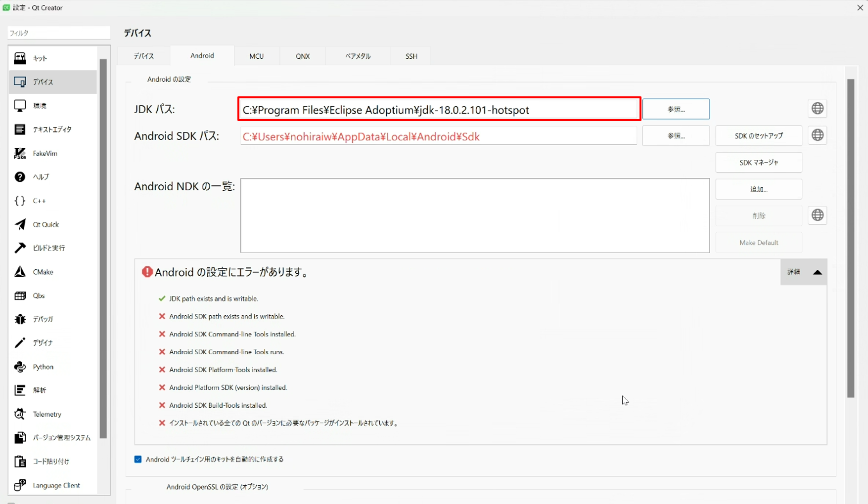This screenshot has height=504, width=868.
Task: Click the settings category list vertical scrollbar
Action: coord(103,247)
